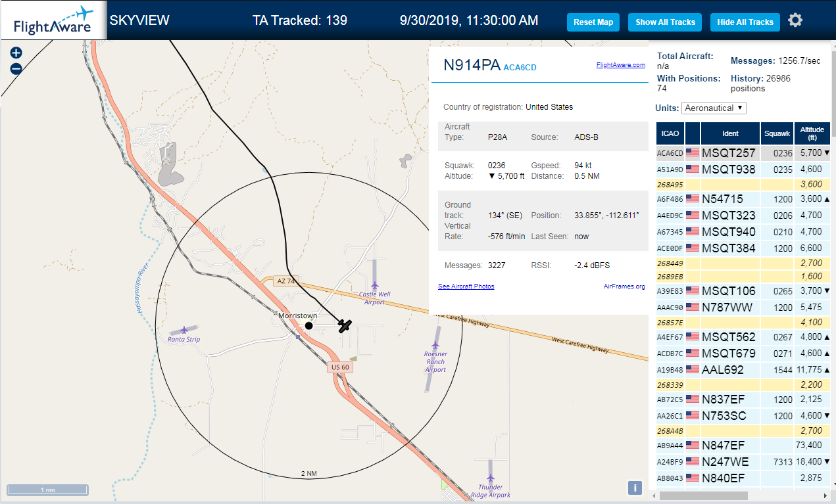Select the row with ICAO 268339

pos(743,384)
